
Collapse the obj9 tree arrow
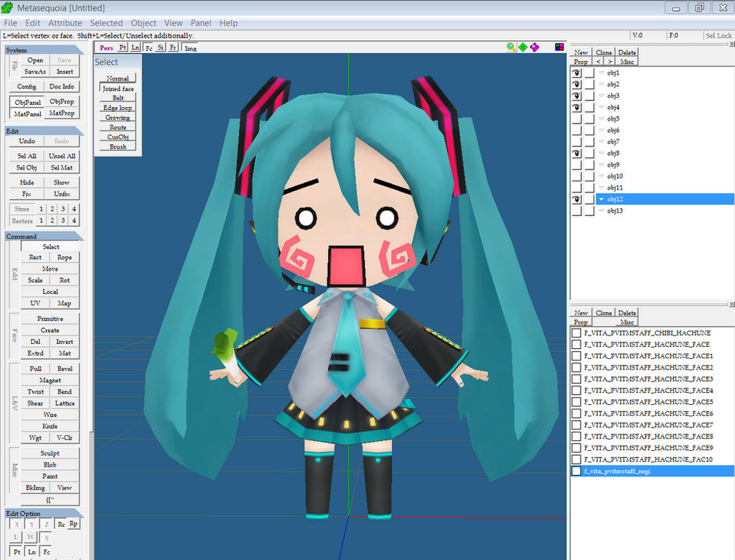pos(601,164)
